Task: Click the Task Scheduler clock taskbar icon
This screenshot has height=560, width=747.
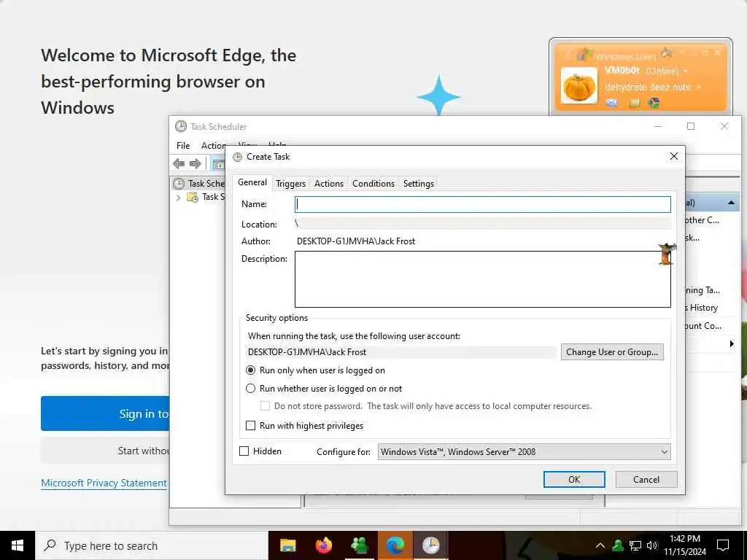Action: click(x=430, y=545)
